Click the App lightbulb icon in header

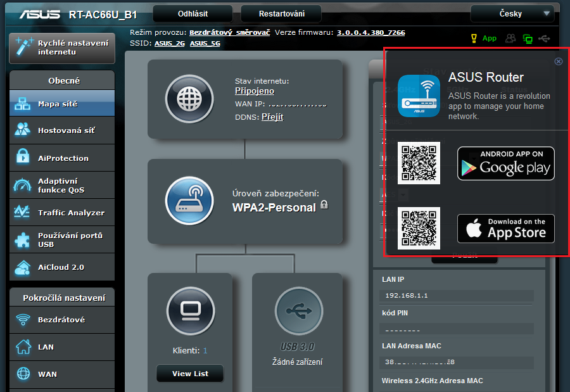[x=473, y=39]
